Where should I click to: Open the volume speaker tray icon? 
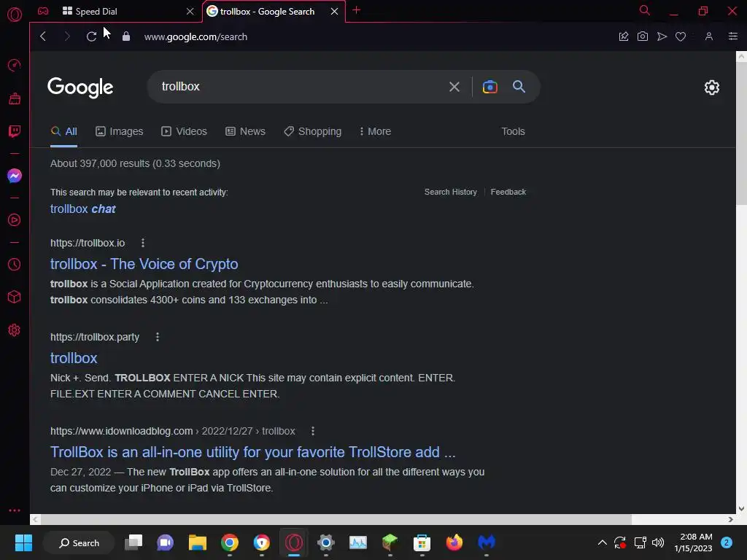[x=658, y=542]
